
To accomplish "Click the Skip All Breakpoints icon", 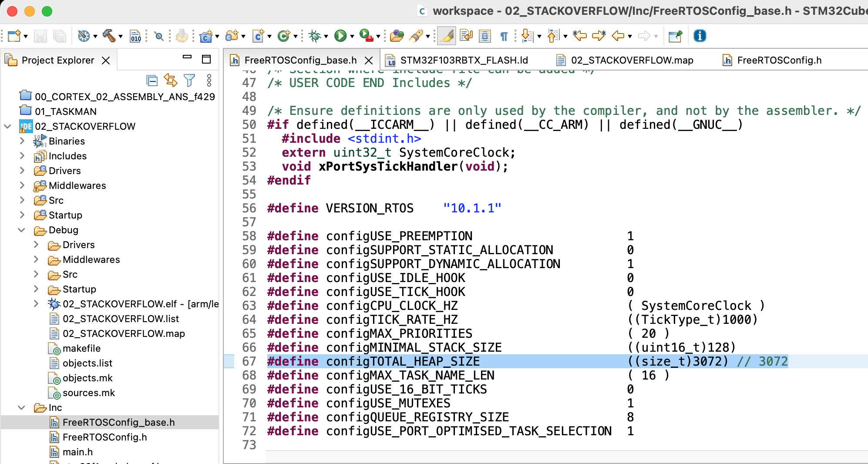I will 159,36.
